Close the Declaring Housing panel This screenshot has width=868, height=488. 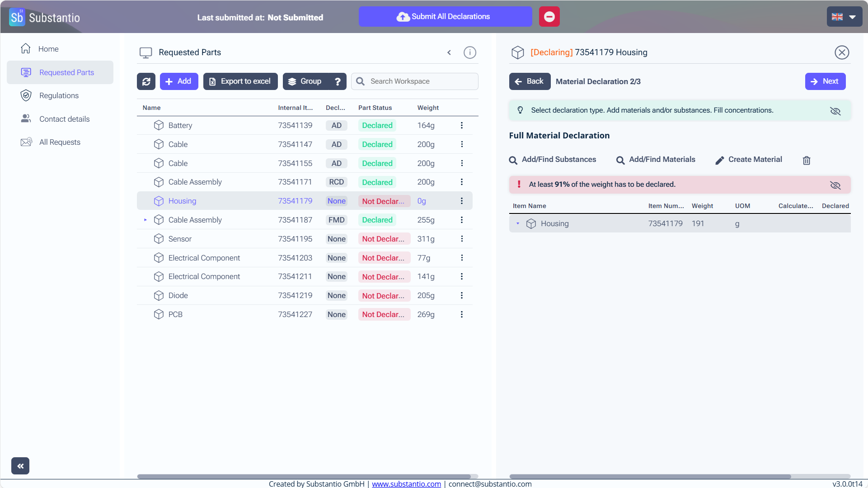(x=841, y=52)
